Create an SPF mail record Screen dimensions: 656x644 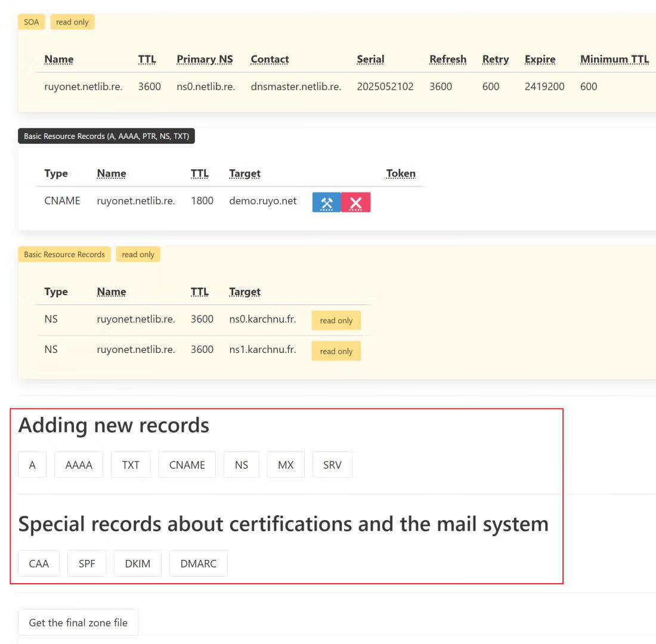tap(86, 563)
